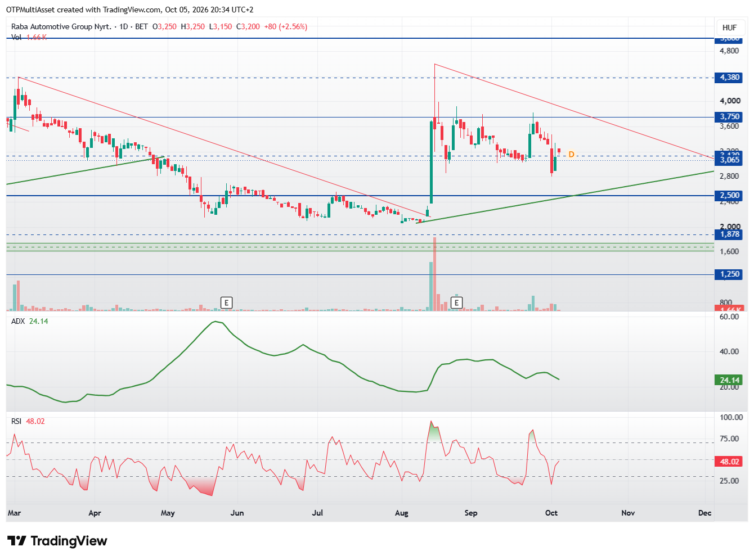Click the open value O3,250
This screenshot has width=754, height=560.
(x=164, y=26)
